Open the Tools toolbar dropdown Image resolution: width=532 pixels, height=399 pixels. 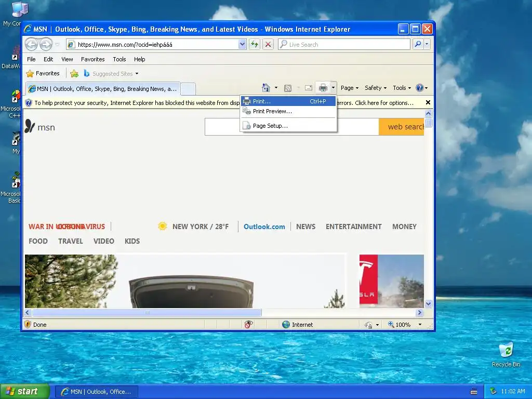[x=402, y=88]
